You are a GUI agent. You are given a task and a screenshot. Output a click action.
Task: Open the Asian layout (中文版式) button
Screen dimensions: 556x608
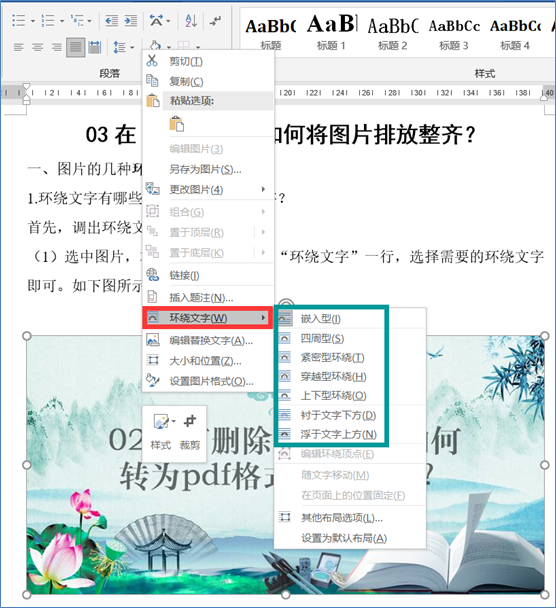[156, 20]
